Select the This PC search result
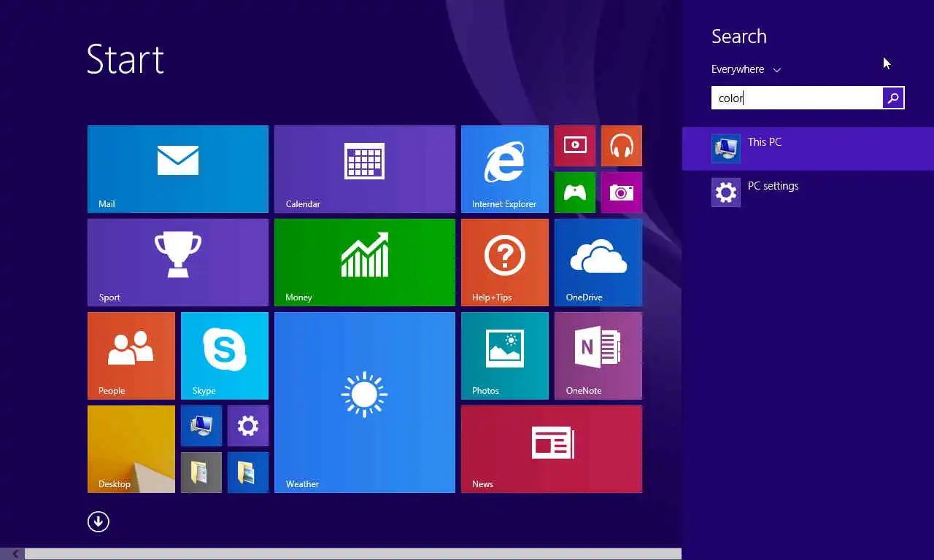Image resolution: width=934 pixels, height=560 pixels. [x=808, y=149]
